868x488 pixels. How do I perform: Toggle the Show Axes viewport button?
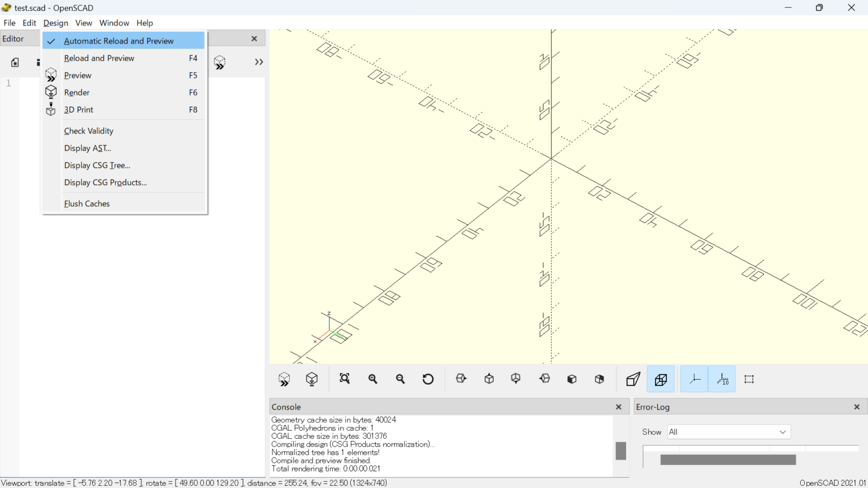click(693, 379)
